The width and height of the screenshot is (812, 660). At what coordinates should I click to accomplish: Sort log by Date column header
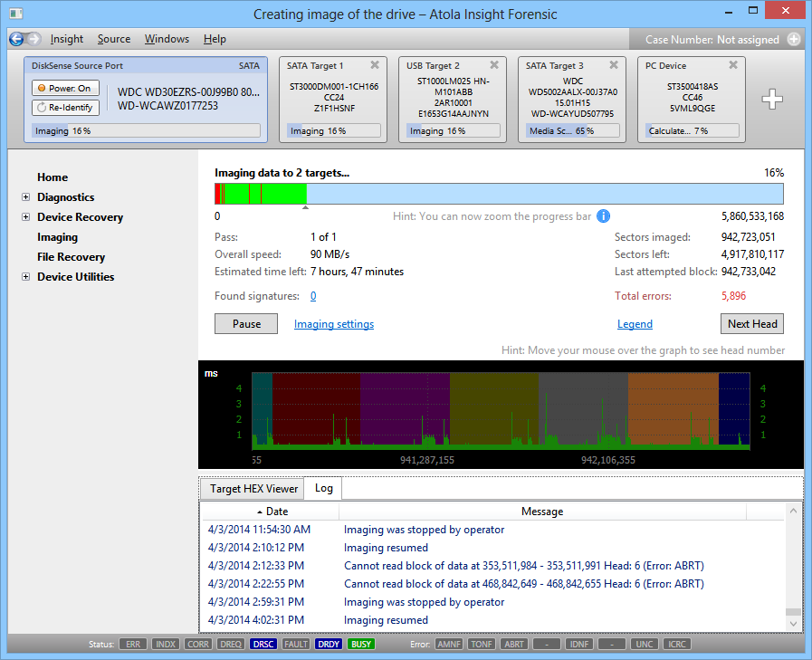pos(271,512)
